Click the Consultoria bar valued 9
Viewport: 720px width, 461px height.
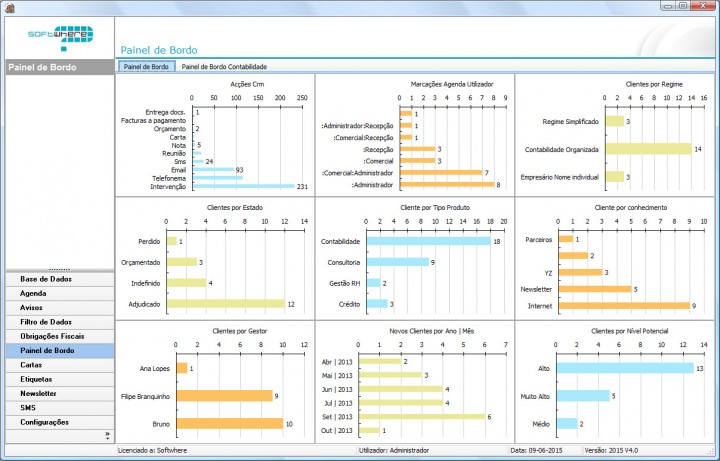tap(398, 262)
